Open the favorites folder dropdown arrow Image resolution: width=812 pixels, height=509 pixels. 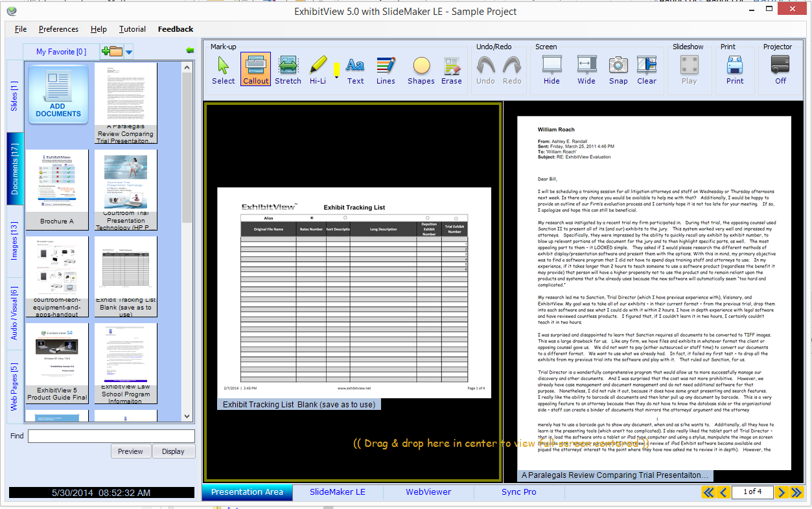point(128,52)
